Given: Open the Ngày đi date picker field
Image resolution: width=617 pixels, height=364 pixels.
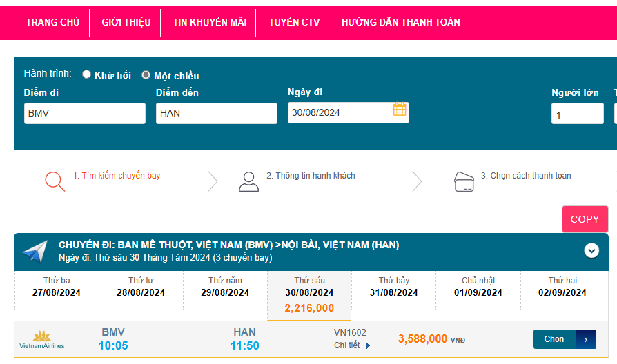Looking at the screenshot, I should click(340, 113).
